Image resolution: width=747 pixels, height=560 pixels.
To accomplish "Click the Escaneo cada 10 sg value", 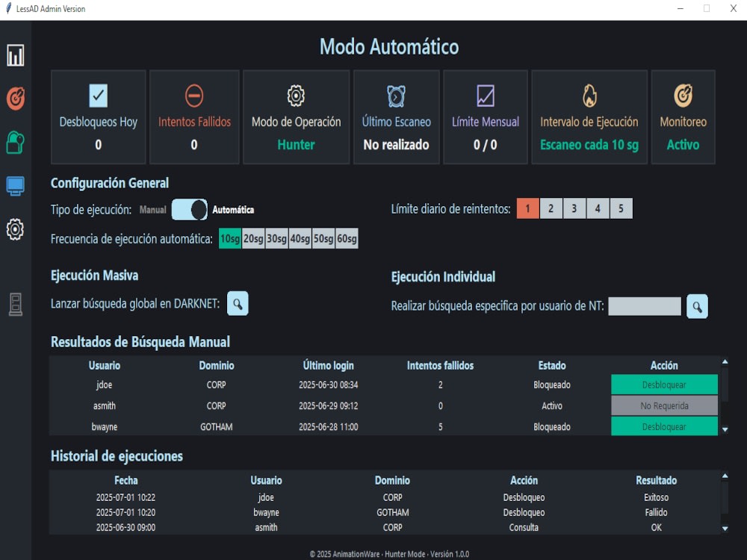I will point(589,145).
